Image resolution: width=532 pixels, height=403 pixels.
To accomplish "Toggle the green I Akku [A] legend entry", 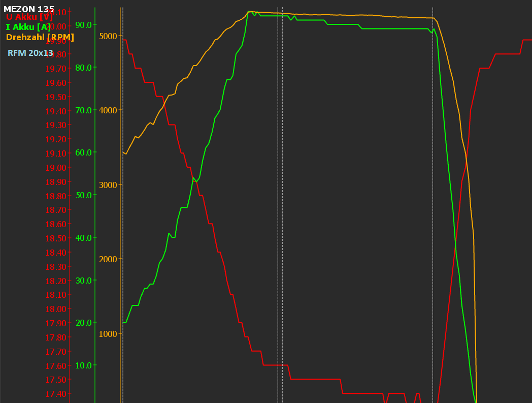I will click(x=28, y=27).
